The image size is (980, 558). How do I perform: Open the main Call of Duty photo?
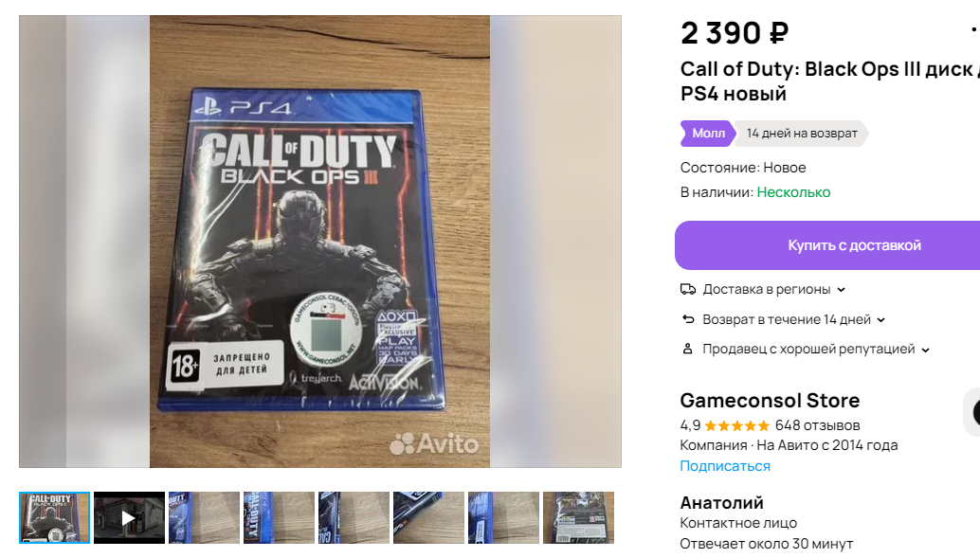coord(320,242)
